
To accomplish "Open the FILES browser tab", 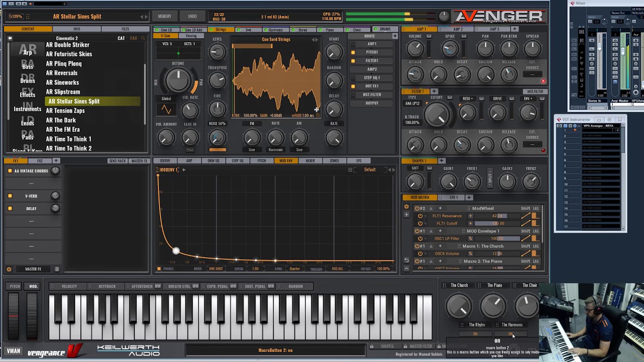I will pos(125,29).
